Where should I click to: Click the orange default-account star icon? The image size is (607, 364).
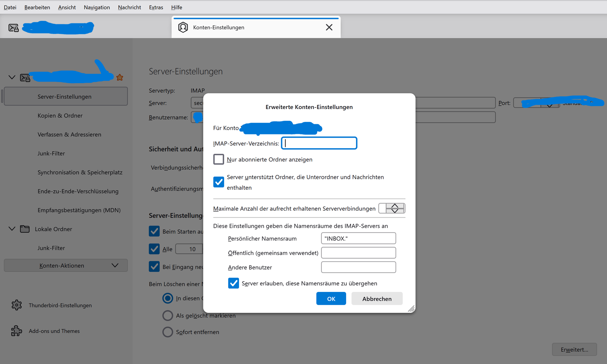click(120, 77)
